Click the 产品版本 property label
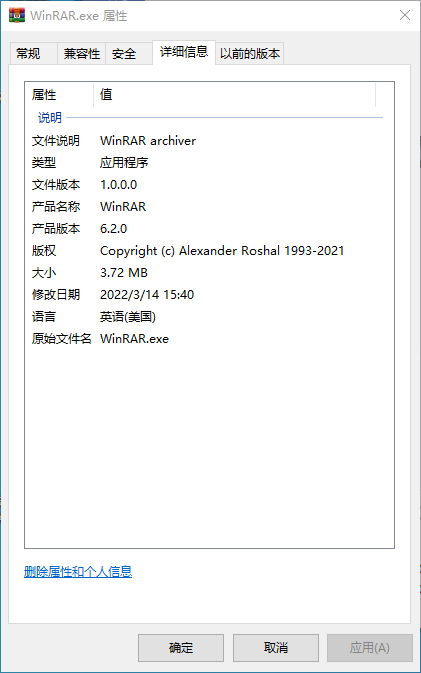 (56, 229)
